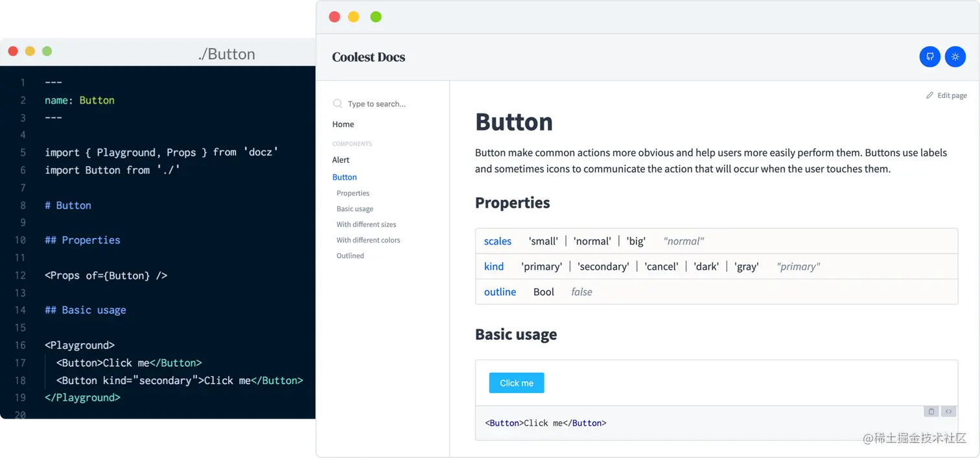
Task: Click the 'big' scales option text
Action: (x=636, y=241)
